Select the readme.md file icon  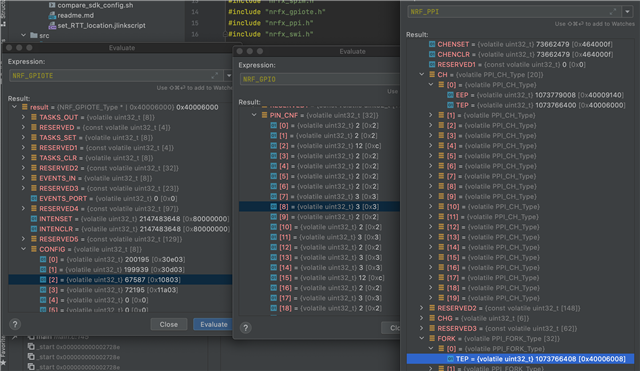[x=52, y=15]
